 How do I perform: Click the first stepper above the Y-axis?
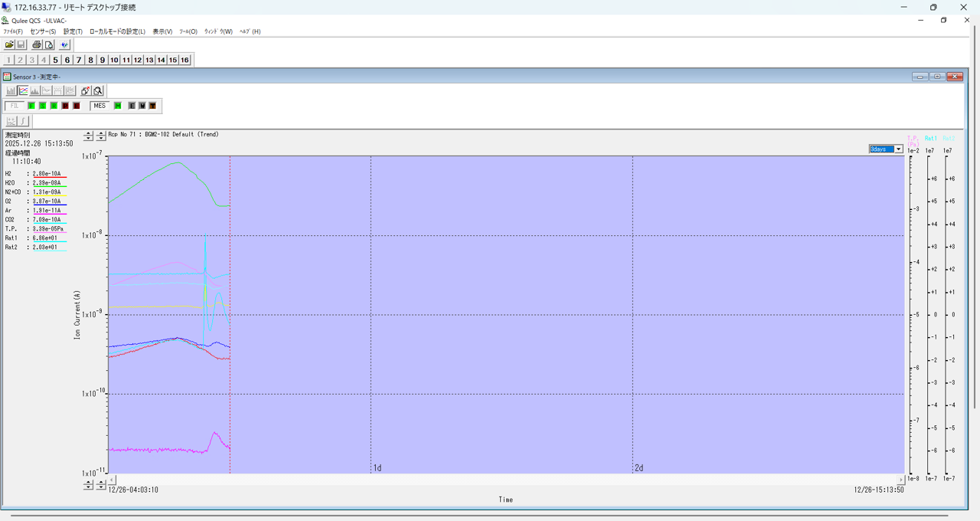pos(88,136)
